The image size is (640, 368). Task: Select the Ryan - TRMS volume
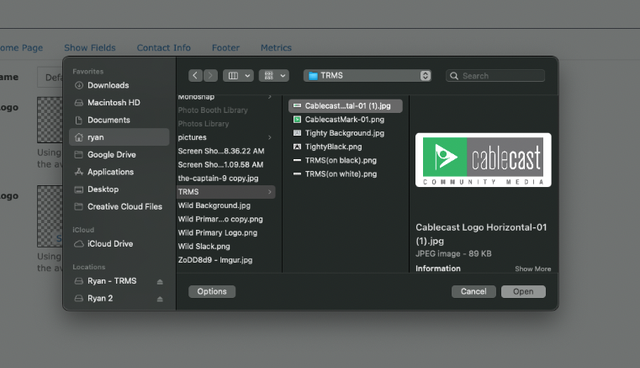pyautogui.click(x=112, y=281)
